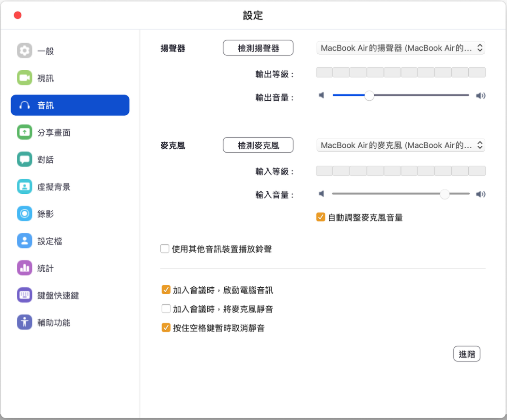Click the 檢測揚聲器 button
The image size is (507, 420).
(258, 47)
